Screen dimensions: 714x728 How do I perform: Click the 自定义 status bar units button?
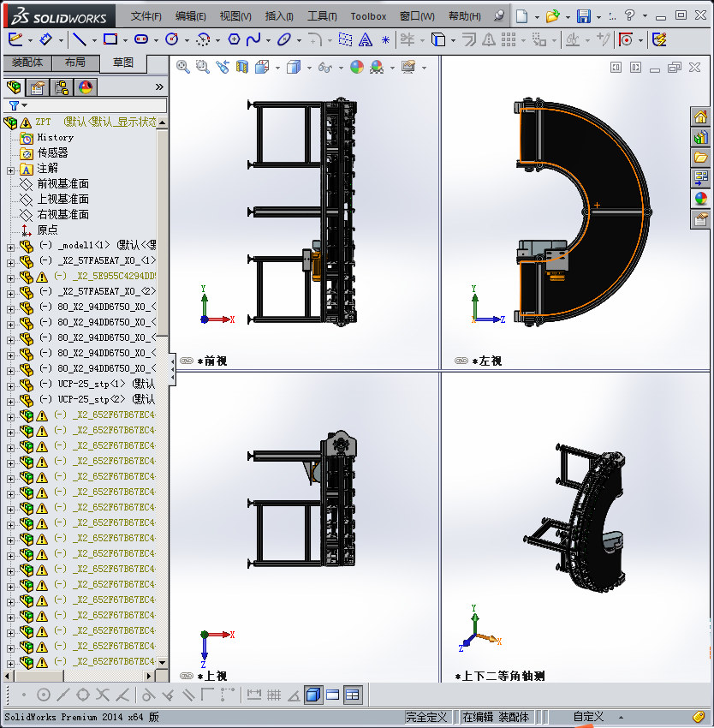tap(588, 717)
